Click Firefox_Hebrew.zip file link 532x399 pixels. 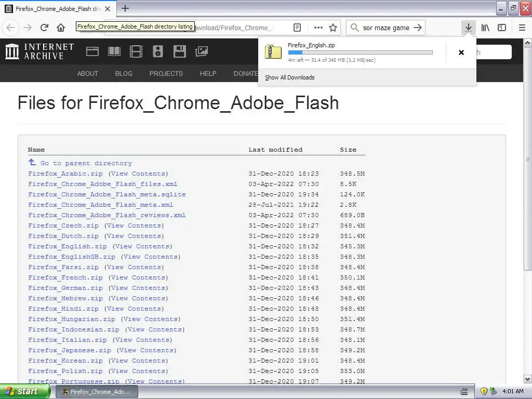(x=65, y=298)
